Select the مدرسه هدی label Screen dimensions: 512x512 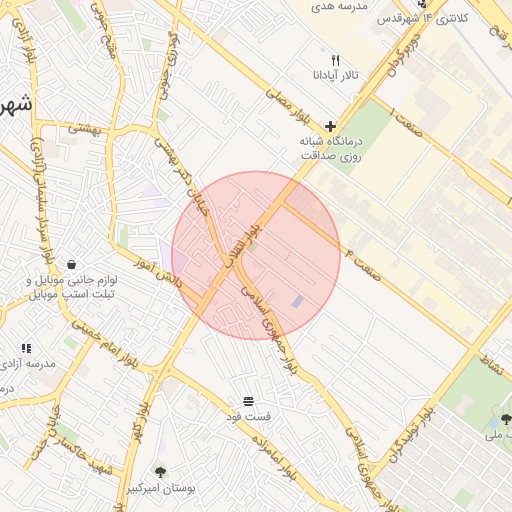[339, 7]
